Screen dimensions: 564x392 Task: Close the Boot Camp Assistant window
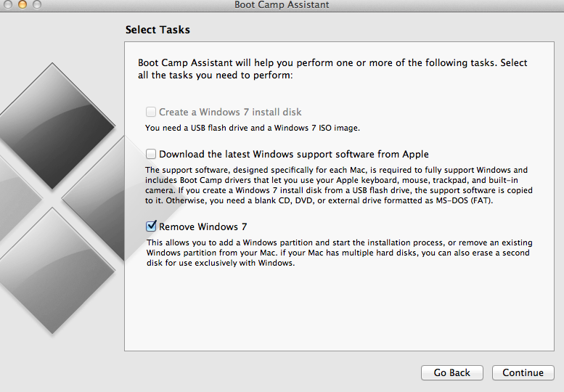pyautogui.click(x=7, y=4)
